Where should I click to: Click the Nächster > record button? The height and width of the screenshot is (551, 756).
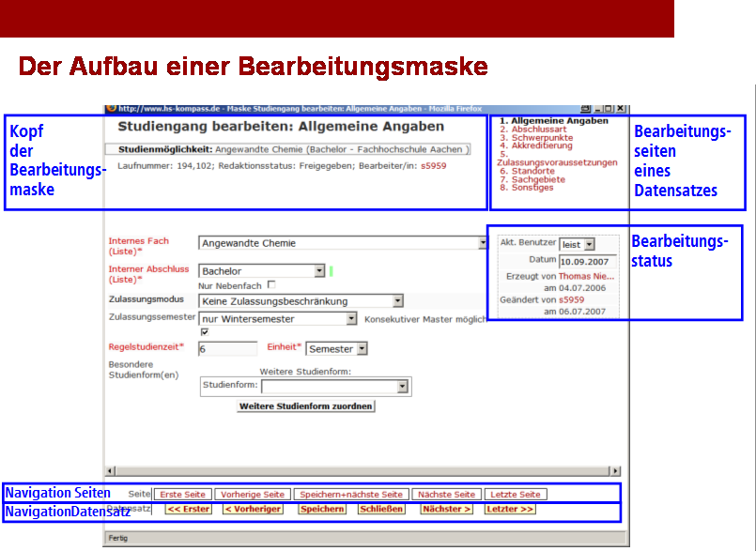click(446, 509)
